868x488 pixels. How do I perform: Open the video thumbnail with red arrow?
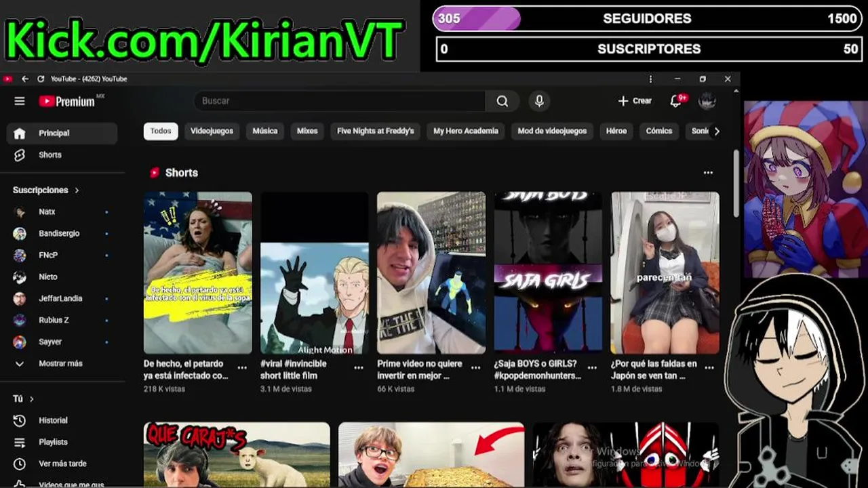431,454
